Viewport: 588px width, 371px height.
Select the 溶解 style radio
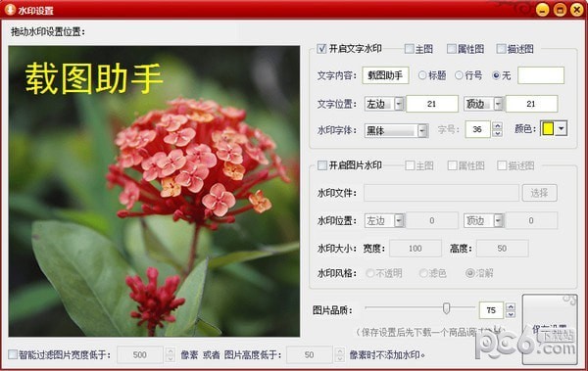(x=469, y=273)
